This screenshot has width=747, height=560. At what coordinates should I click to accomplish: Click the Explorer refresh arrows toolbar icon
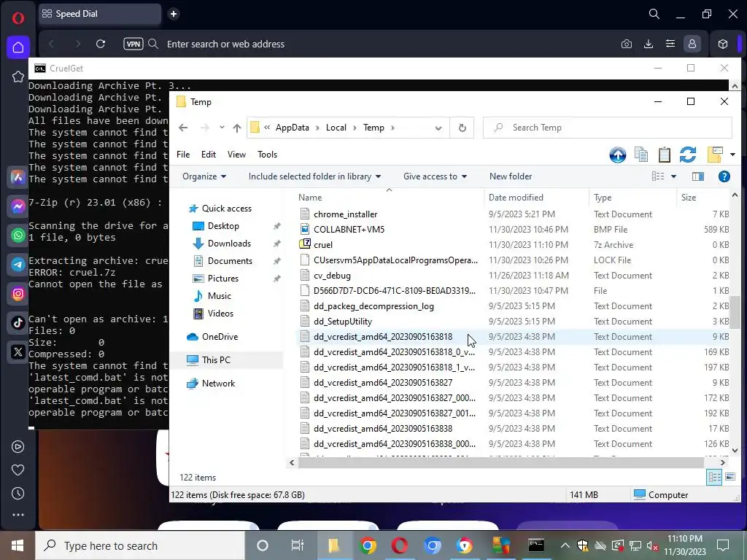[x=688, y=155]
